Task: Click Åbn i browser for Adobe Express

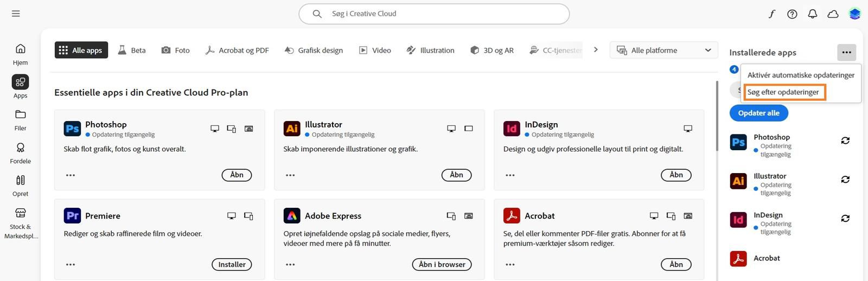Action: [x=442, y=264]
